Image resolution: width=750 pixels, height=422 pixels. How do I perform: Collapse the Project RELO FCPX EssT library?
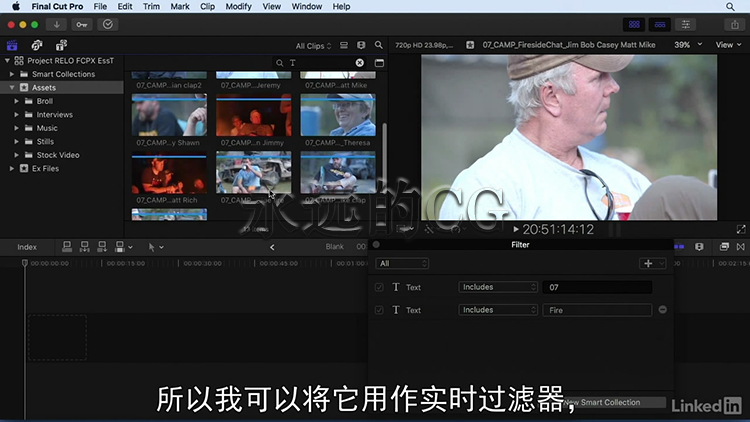pos(7,60)
